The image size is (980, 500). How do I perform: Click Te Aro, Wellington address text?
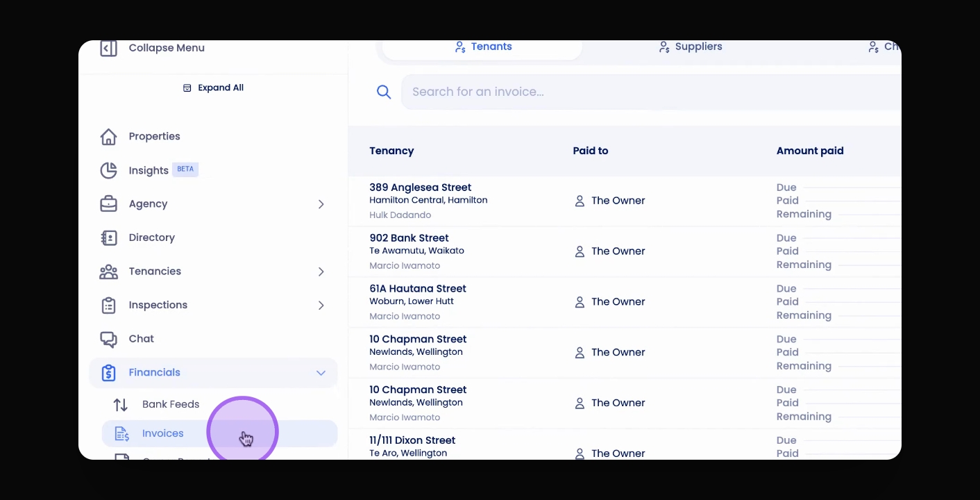point(408,453)
